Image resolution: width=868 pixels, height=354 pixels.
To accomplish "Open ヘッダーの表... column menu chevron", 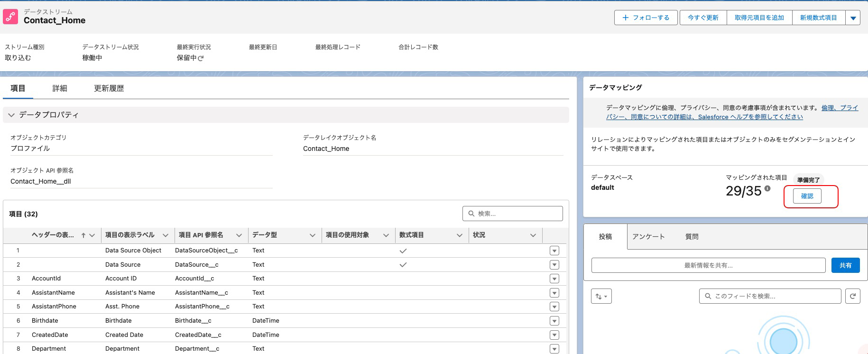I will click(x=92, y=235).
